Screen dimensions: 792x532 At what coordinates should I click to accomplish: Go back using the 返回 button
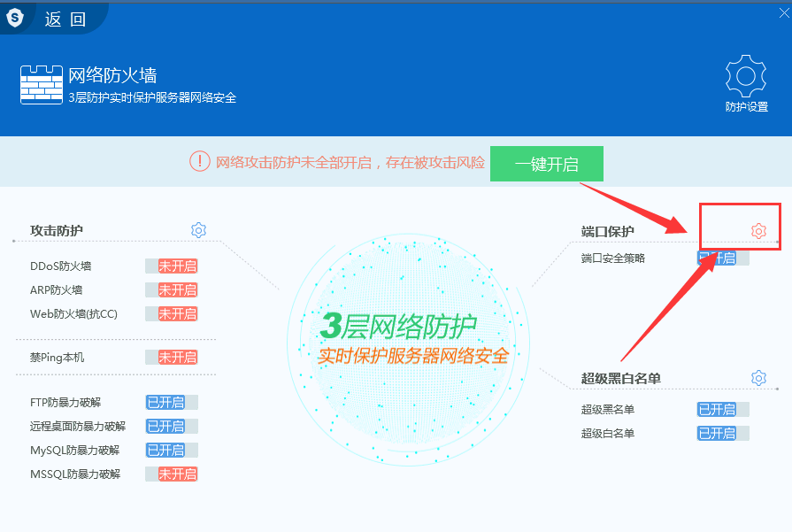(65, 19)
